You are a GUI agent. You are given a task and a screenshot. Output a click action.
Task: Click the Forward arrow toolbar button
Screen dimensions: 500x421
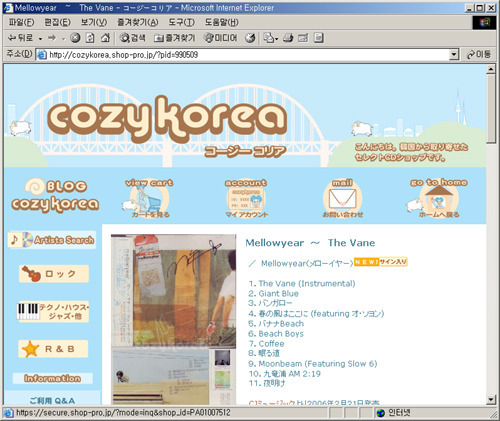tap(52, 38)
